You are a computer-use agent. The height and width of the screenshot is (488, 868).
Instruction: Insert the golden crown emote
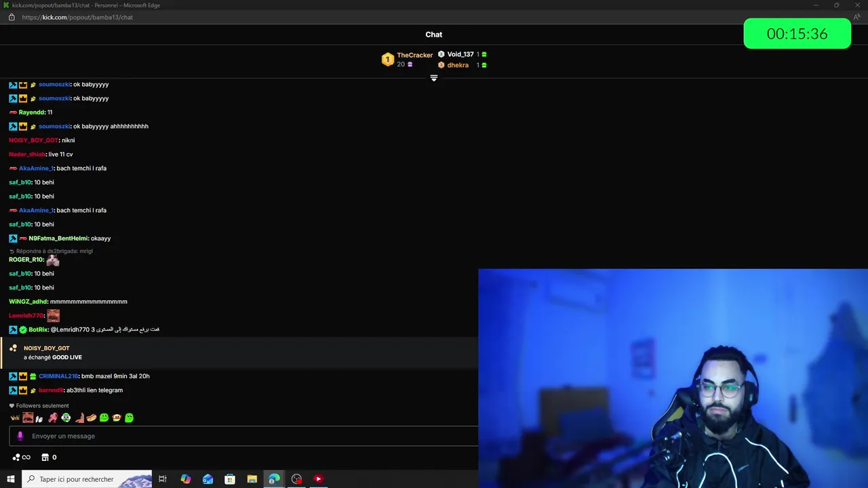coord(15,418)
